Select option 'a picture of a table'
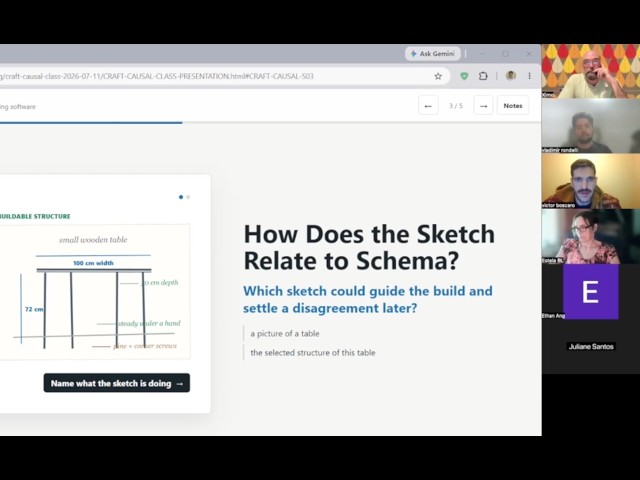This screenshot has width=640, height=480. [285, 333]
